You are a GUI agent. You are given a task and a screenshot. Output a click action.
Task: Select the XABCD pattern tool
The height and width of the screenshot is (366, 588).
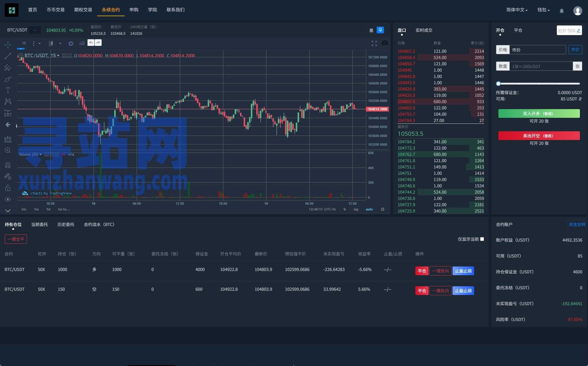[x=8, y=102]
